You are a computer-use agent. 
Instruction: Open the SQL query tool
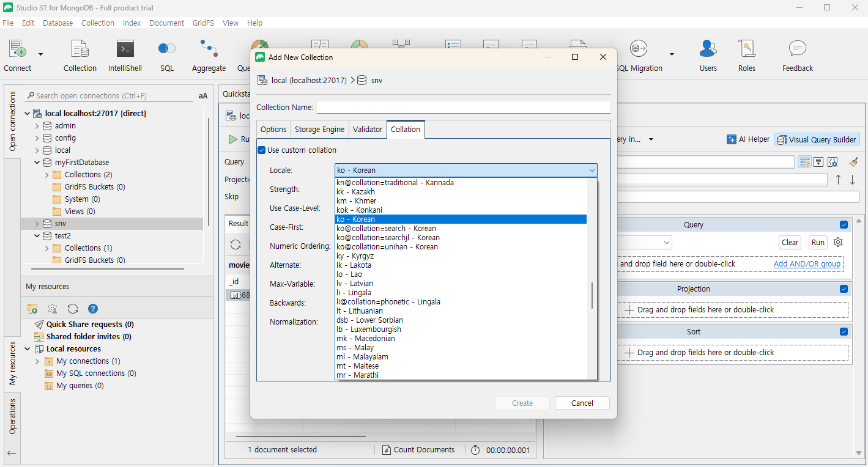167,56
